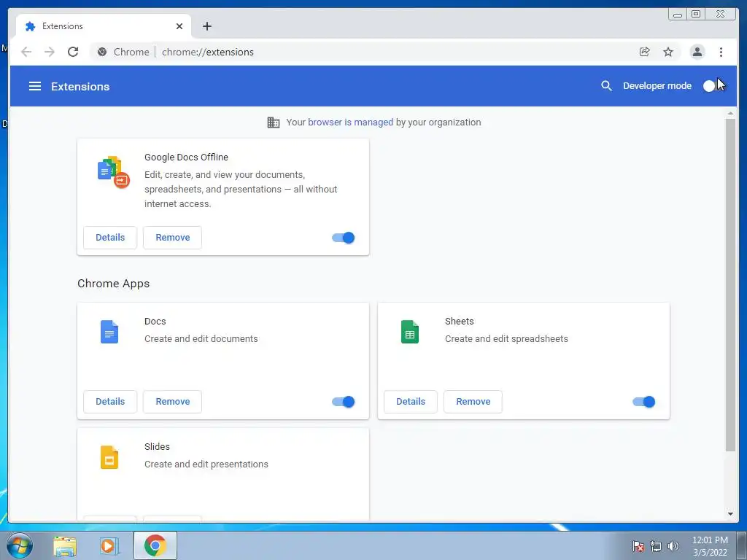Launch Windows Media Player from taskbar

coord(109,546)
